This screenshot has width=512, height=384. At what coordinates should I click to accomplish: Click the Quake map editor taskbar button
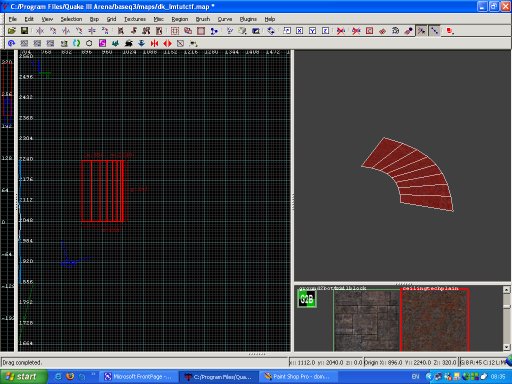click(x=218, y=377)
